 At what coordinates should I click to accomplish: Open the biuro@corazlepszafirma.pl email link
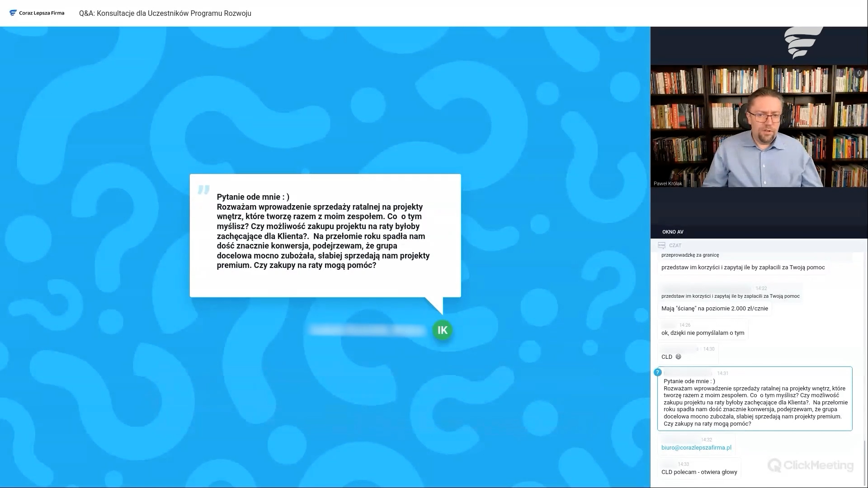tap(696, 448)
